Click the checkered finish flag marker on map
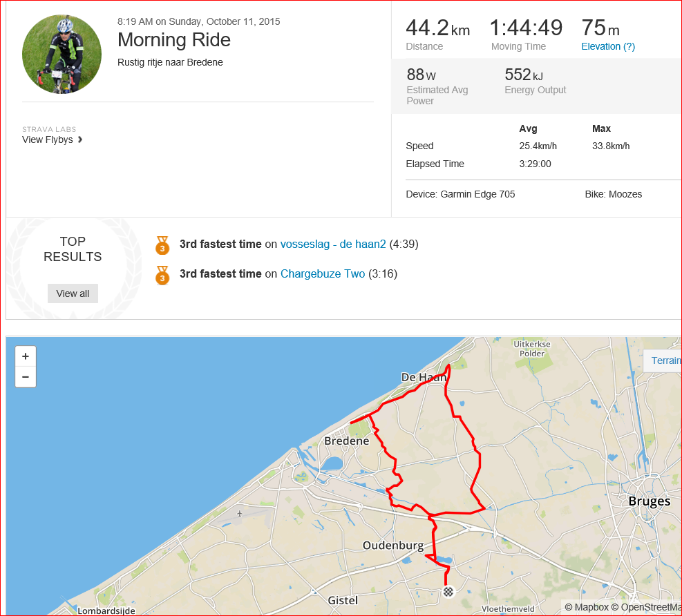Screen dimensions: 682x616 [x=448, y=592]
